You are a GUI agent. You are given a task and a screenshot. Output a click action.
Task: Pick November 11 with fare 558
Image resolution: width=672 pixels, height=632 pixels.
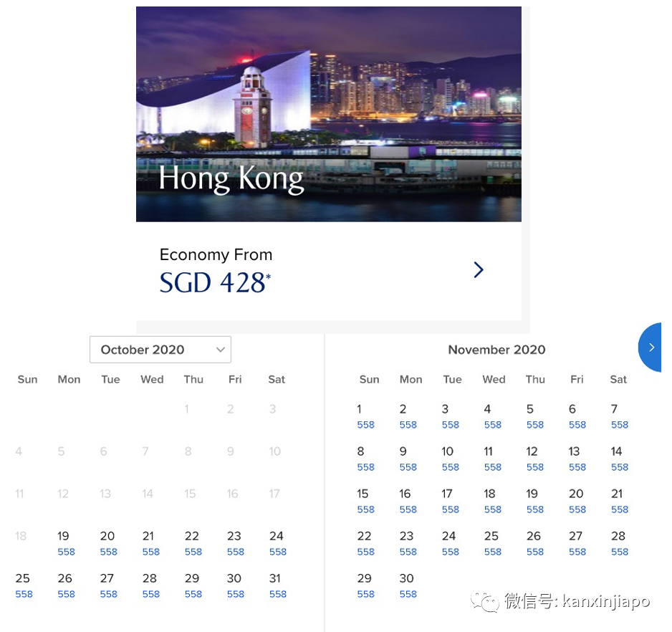pos(490,458)
